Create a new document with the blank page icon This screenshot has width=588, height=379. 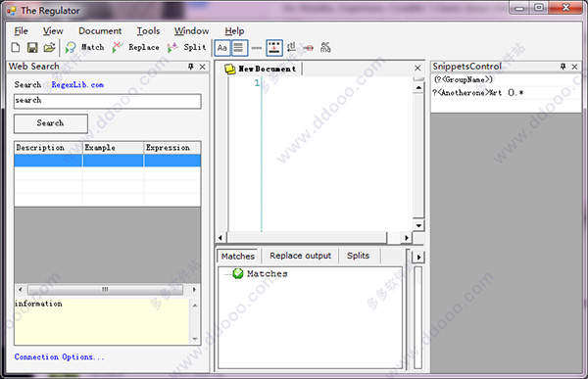click(x=16, y=48)
